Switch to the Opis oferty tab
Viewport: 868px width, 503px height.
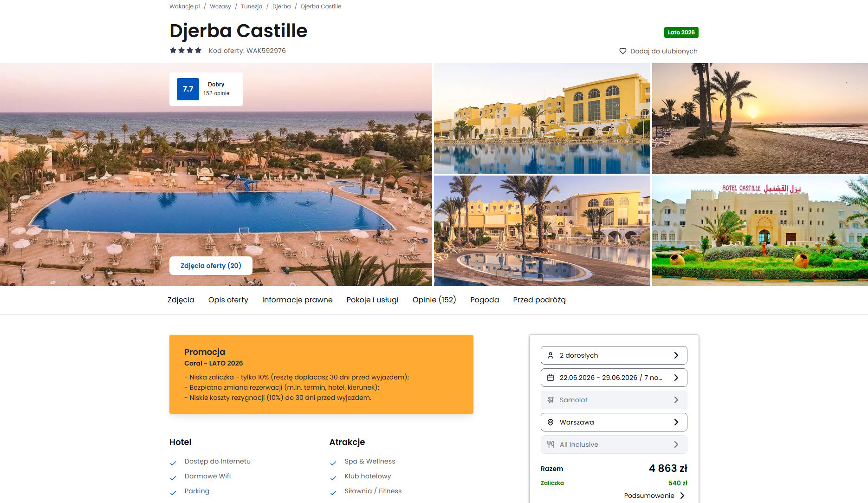(x=228, y=300)
